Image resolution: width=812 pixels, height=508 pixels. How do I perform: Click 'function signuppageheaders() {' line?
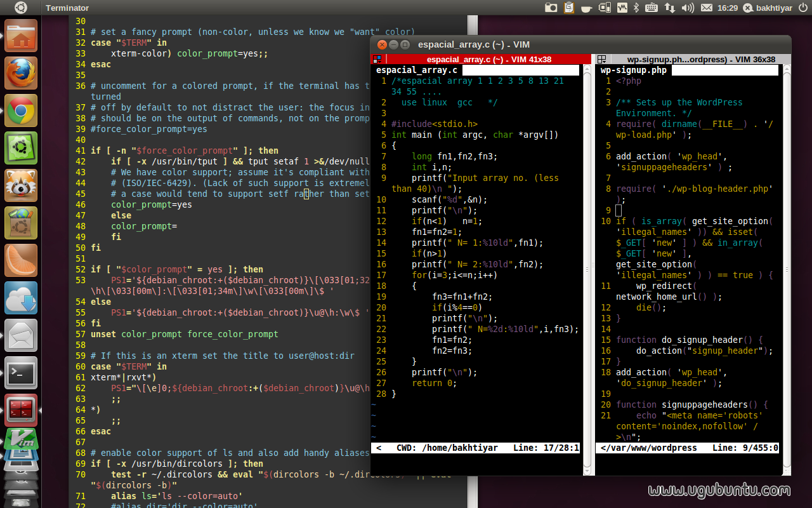point(692,404)
